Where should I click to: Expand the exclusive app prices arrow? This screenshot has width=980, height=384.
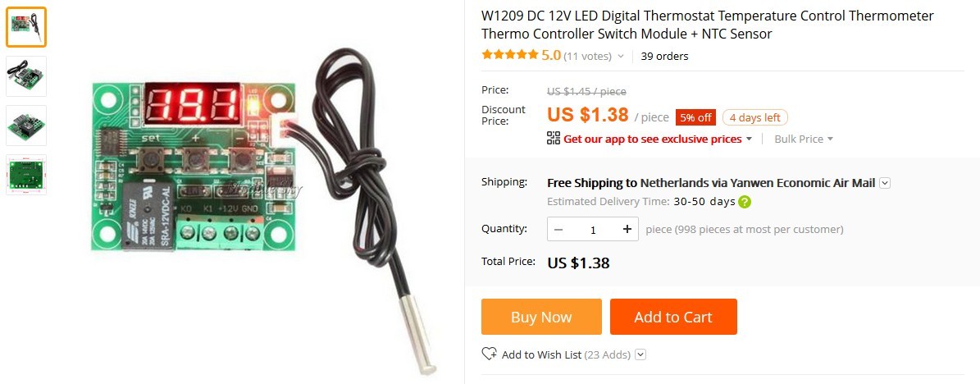coord(749,139)
